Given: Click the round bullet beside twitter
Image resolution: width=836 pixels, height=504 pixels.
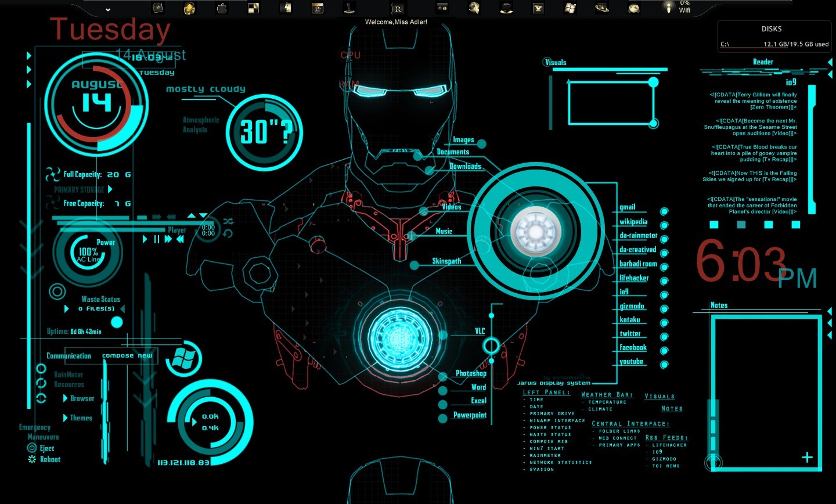Looking at the screenshot, I should [664, 337].
